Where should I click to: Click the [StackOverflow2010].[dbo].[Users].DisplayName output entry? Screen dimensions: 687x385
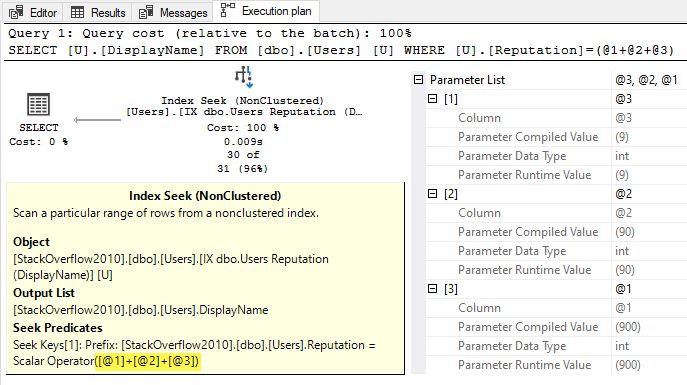140,310
